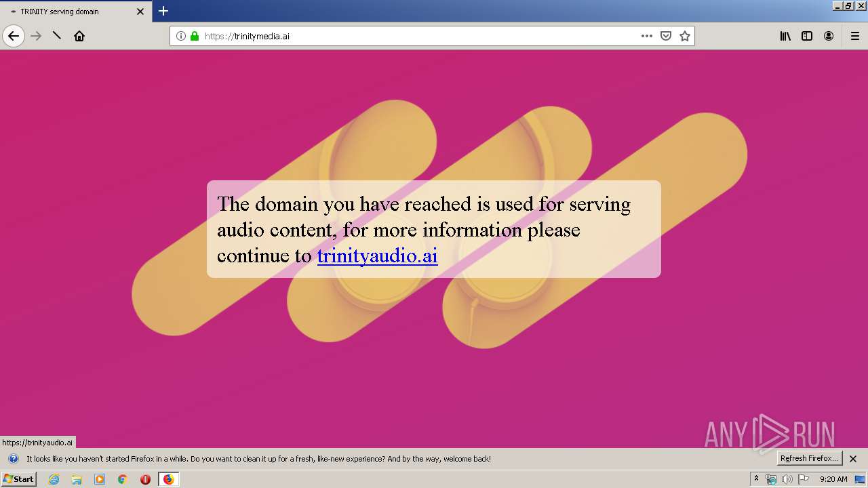Toggle the sidebars view
Image resolution: width=868 pixels, height=488 pixels.
coord(807,36)
